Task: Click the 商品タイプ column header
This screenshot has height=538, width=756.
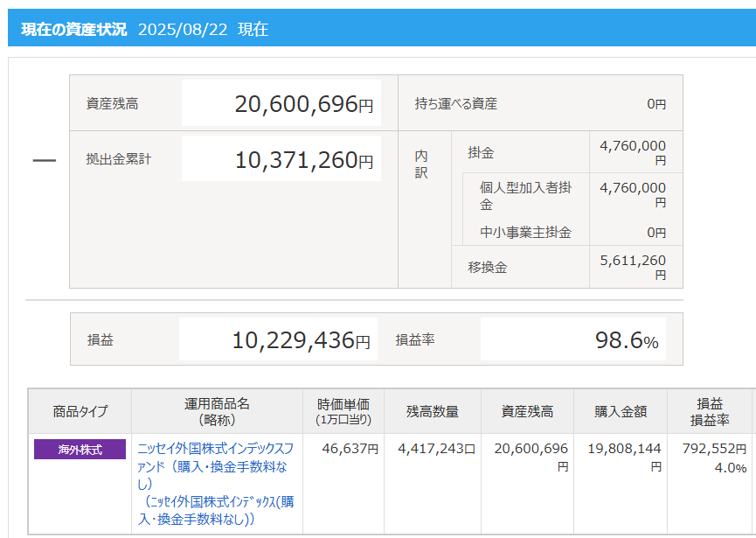Action: (80, 412)
